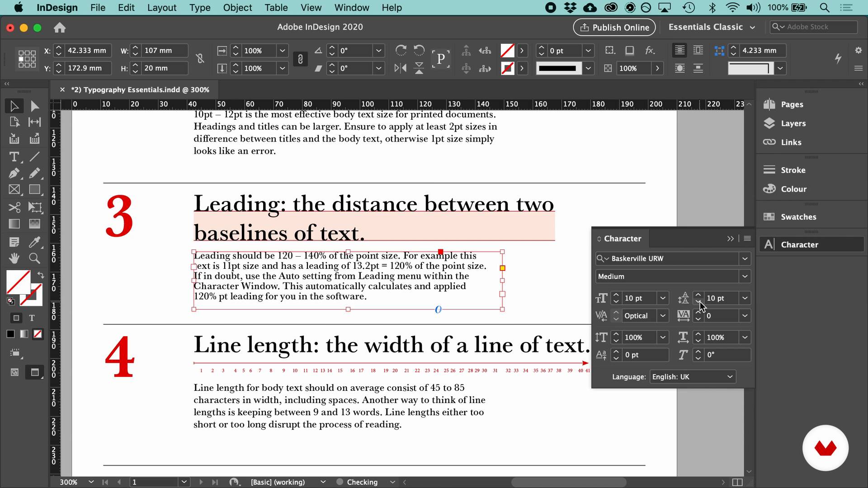Open the Language dropdown English: UK
868x488 pixels.
click(693, 377)
